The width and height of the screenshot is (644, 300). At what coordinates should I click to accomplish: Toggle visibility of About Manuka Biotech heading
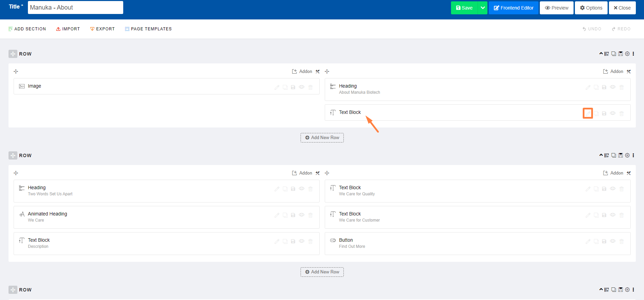[x=613, y=87]
